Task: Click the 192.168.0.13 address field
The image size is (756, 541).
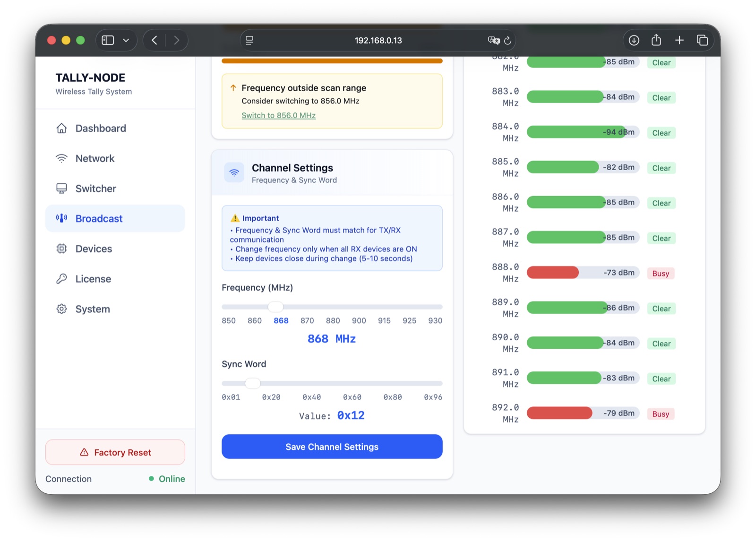Action: [x=378, y=40]
